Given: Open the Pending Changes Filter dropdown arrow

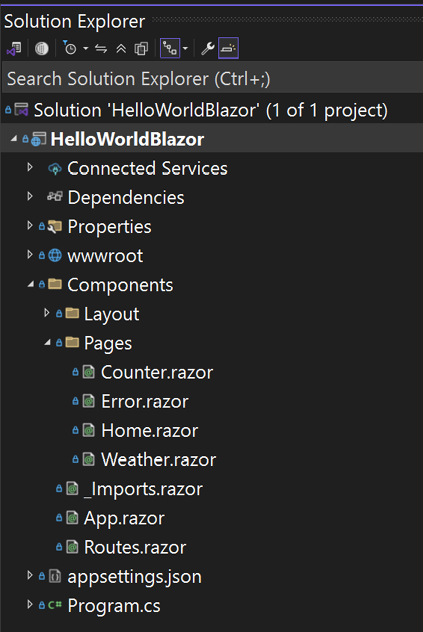Looking at the screenshot, I should (85, 49).
